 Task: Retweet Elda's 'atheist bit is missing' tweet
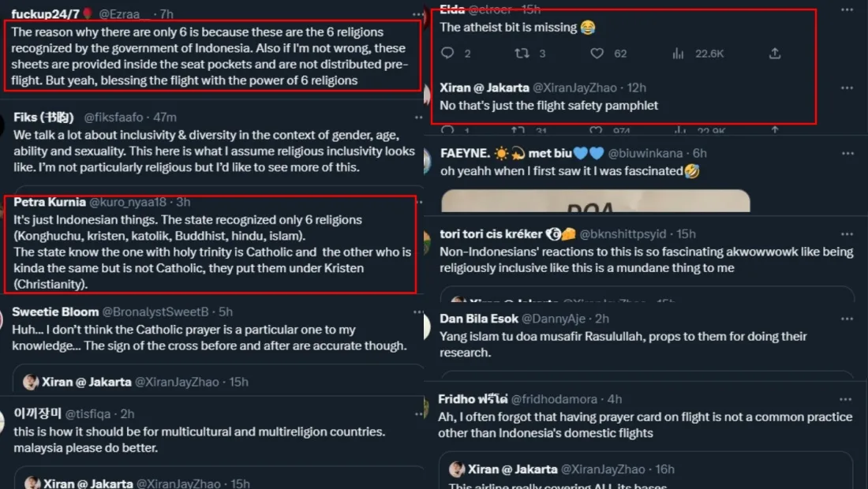tap(522, 54)
